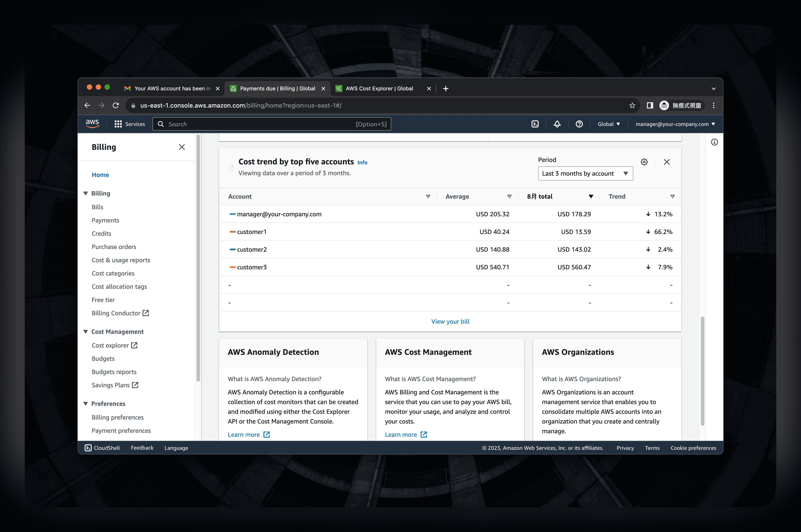Viewport: 801px width, 532px height.
Task: Open Learn more for AWS Anomaly Detection
Action: [x=248, y=435]
